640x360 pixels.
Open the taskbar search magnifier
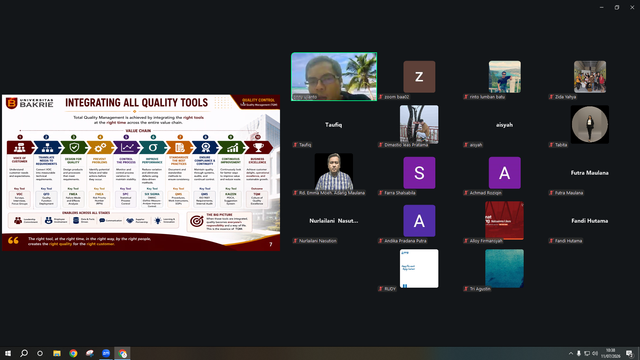24,353
